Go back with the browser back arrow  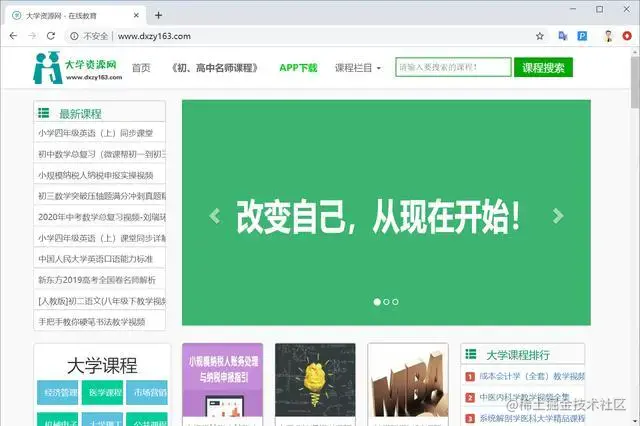point(13,36)
